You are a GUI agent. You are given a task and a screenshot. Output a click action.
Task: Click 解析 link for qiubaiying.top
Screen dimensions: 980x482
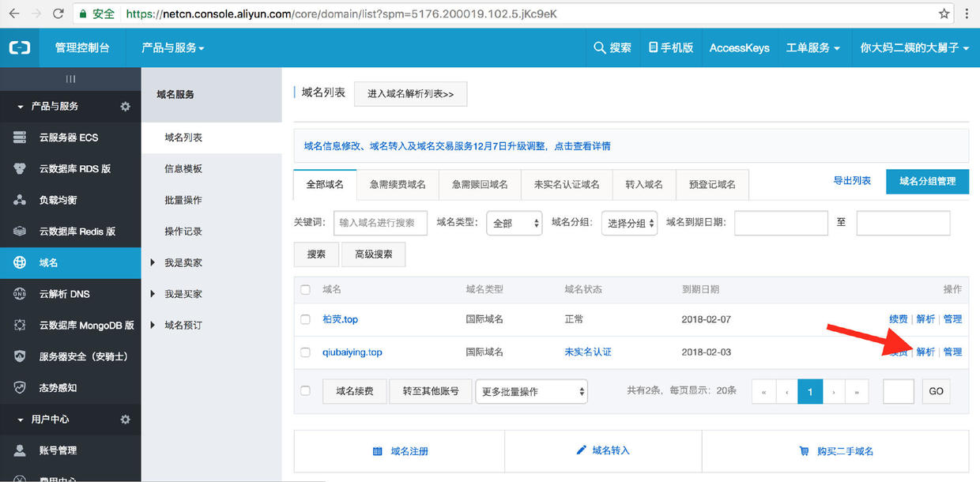click(x=925, y=352)
